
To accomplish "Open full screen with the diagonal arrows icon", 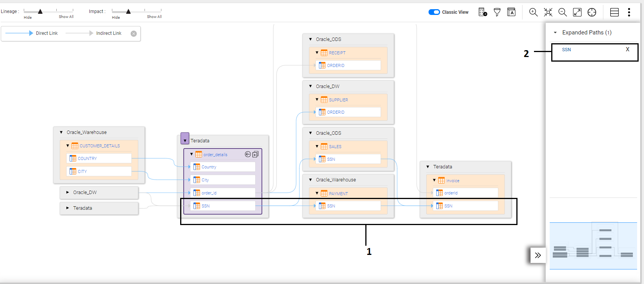I will [x=577, y=12].
